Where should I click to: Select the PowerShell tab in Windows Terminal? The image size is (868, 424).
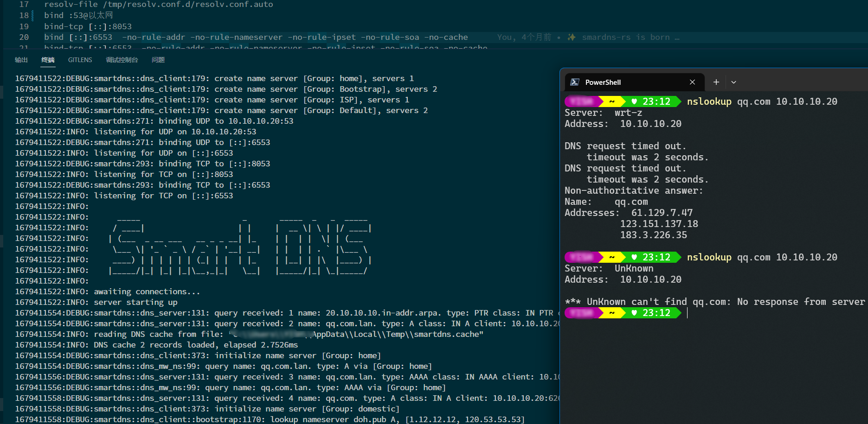click(635, 82)
